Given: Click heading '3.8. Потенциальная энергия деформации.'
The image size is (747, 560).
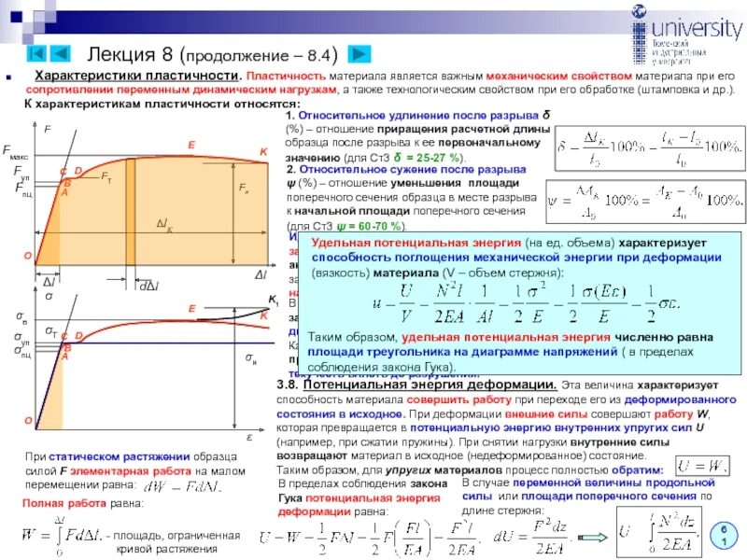Looking at the screenshot, I should click(416, 385).
